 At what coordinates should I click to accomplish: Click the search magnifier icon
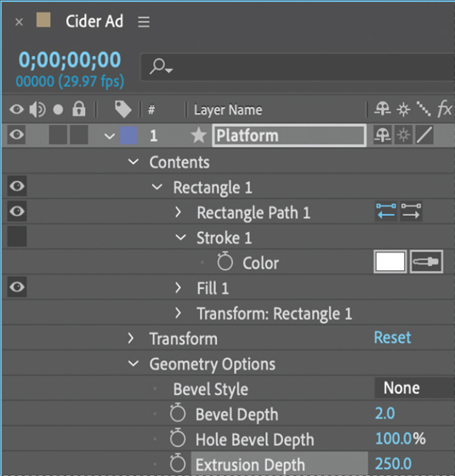[x=161, y=66]
